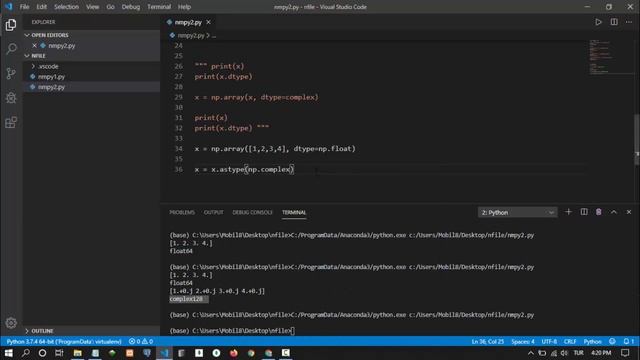Open the volume control in system tray
The width and height of the screenshot is (640, 360).
(x=564, y=353)
